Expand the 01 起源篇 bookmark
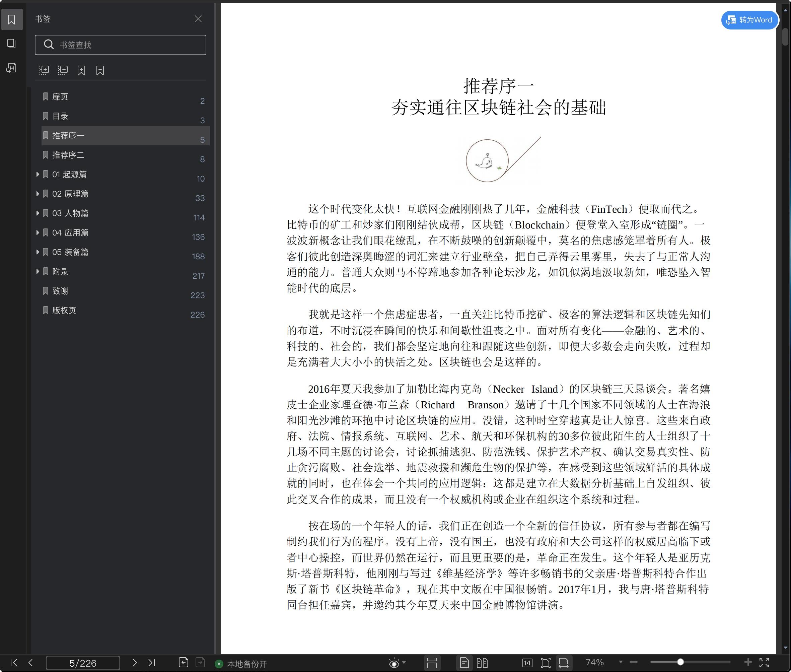Screen dimensions: 791x672 pos(38,175)
